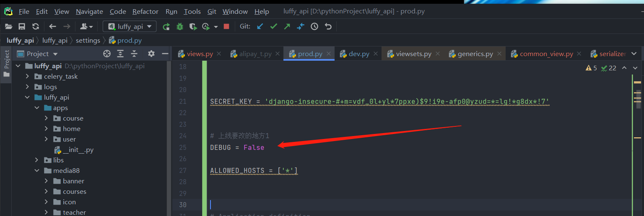Click the Collapse All icon in Project panel

(x=134, y=54)
